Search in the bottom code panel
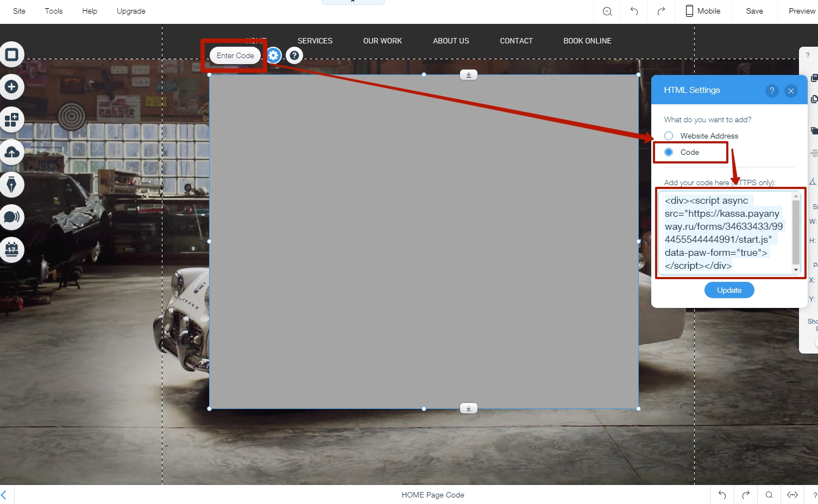Screen dimensions: 818x504 click(769, 495)
